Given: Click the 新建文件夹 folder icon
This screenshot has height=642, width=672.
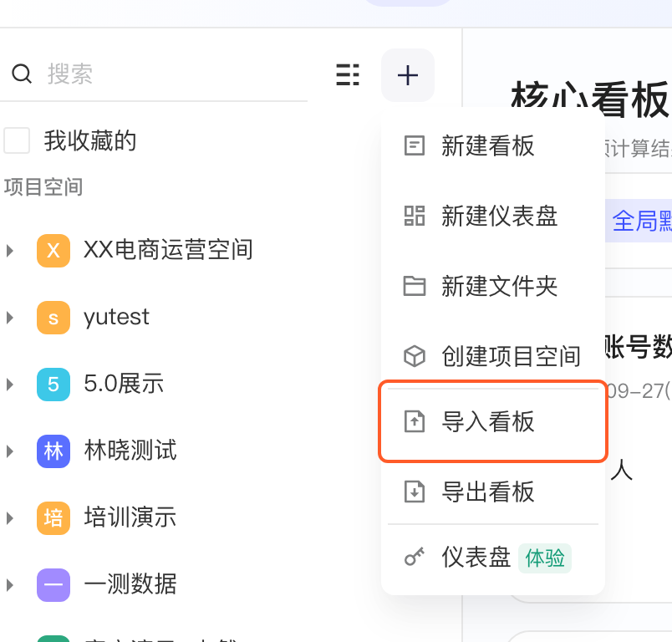Looking at the screenshot, I should click(415, 286).
